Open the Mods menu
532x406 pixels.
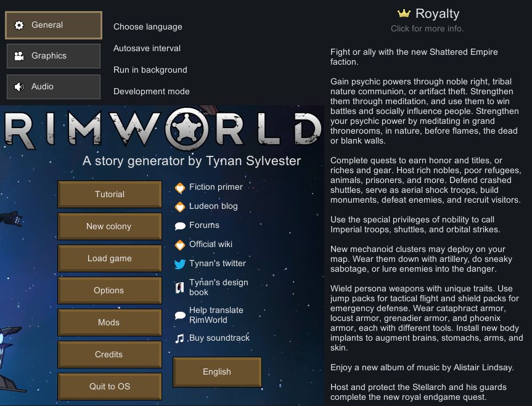[x=110, y=322]
